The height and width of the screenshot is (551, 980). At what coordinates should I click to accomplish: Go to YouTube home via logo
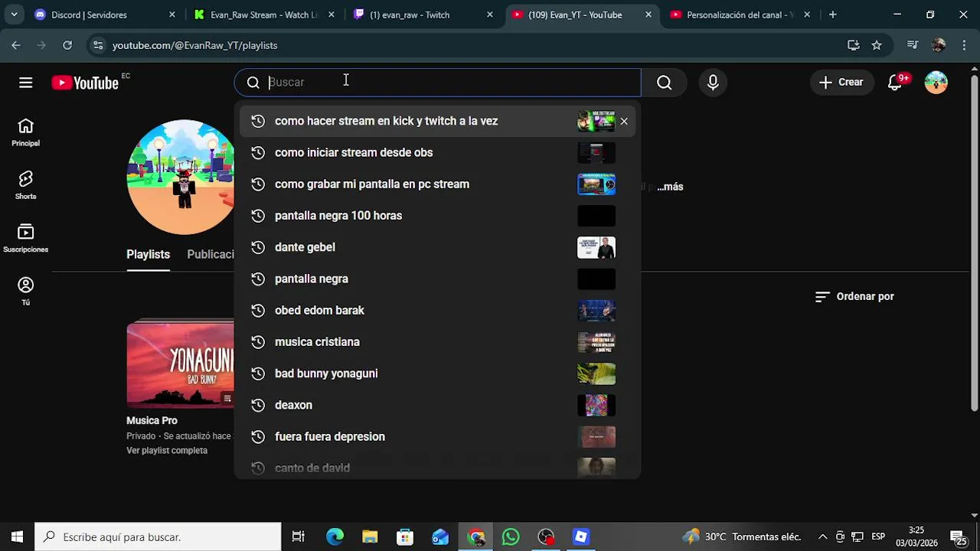(x=85, y=83)
